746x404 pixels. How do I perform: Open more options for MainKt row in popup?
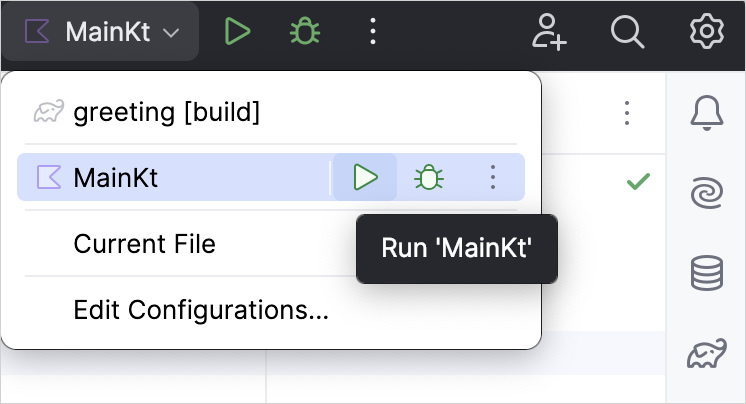click(x=493, y=177)
